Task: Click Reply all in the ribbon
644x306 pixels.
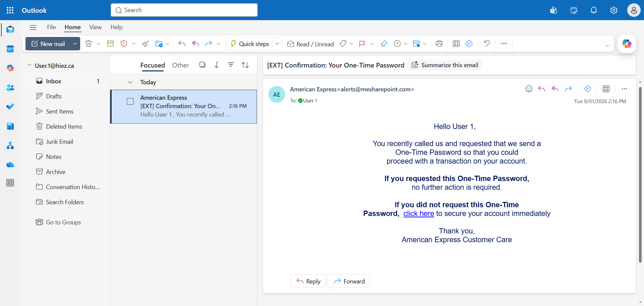Action: click(x=195, y=44)
